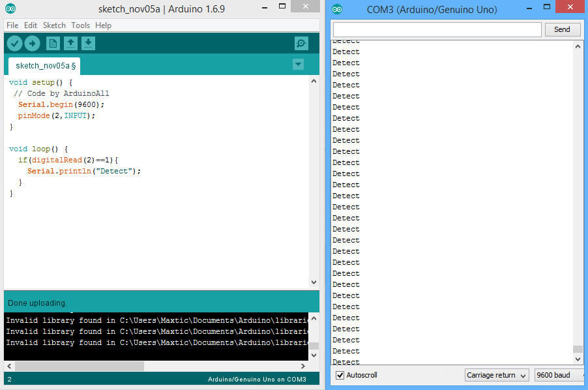Open the Serial Monitor magnifier icon
588x390 pixels.
[x=301, y=44]
